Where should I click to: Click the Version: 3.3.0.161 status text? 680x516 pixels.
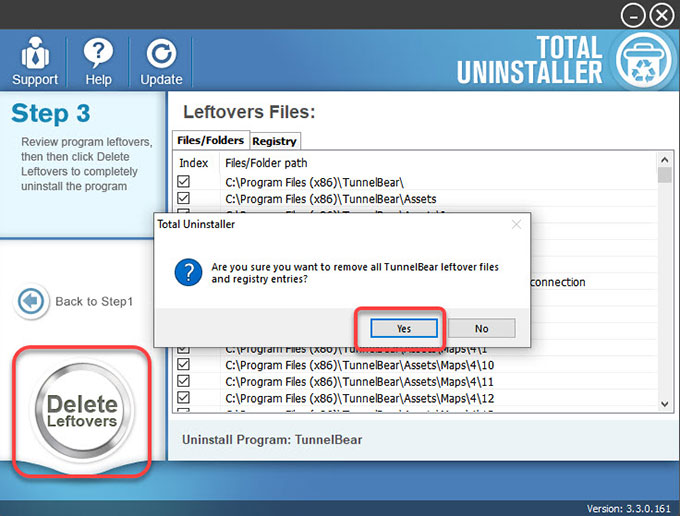tap(629, 509)
